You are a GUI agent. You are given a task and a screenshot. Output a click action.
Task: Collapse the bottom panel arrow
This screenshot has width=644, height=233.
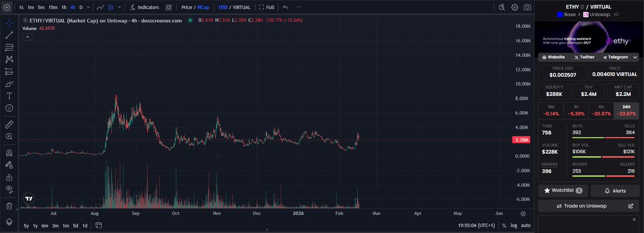tap(267, 230)
